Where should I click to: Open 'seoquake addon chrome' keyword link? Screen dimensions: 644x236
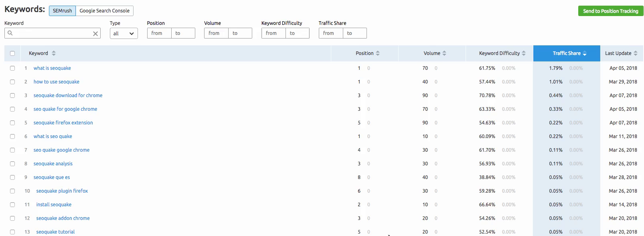coord(63,218)
